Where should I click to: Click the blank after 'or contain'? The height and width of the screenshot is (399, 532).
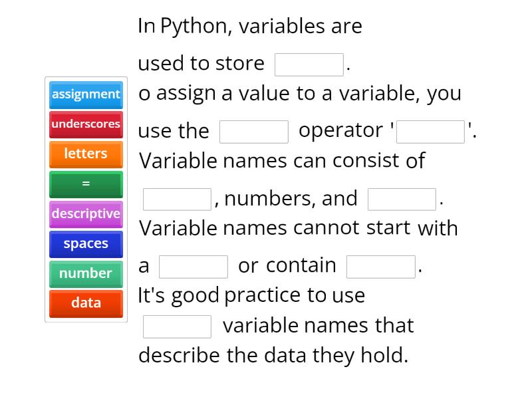[380, 266]
